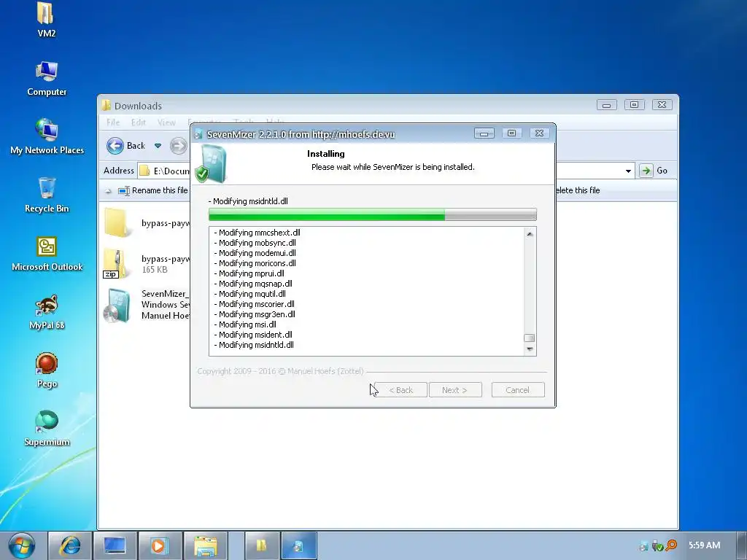Select 'Modifying mqutil.dll' log line

(x=249, y=295)
